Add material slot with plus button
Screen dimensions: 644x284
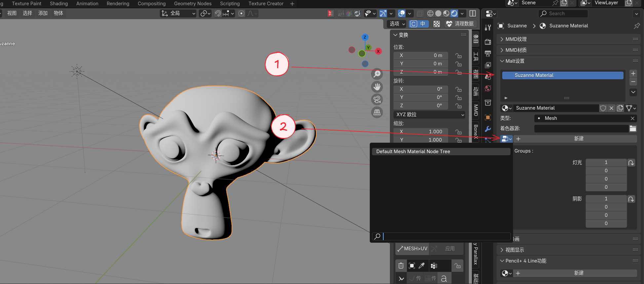click(x=633, y=74)
